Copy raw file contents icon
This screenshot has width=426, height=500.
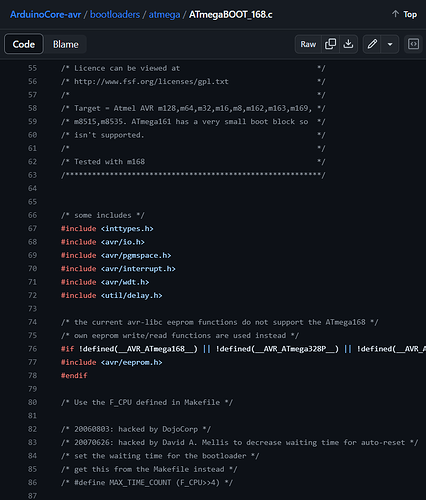[x=330, y=44]
